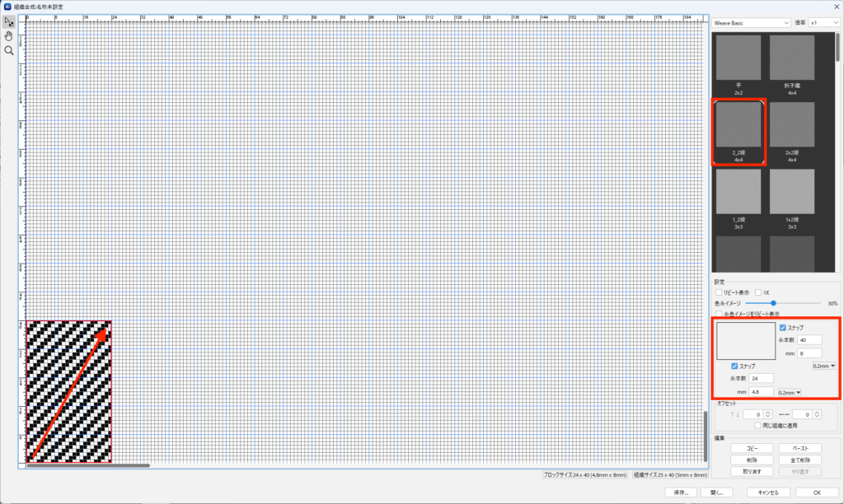Click the 開く... button

[716, 492]
